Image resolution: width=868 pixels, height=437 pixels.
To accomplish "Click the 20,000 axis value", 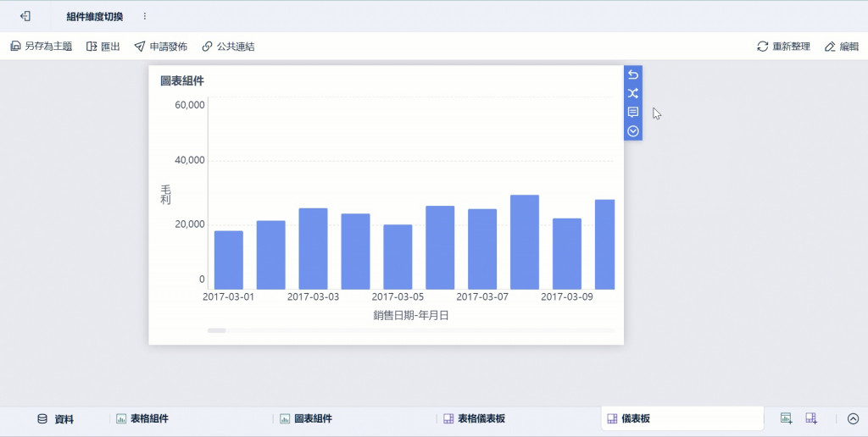I will [x=189, y=224].
